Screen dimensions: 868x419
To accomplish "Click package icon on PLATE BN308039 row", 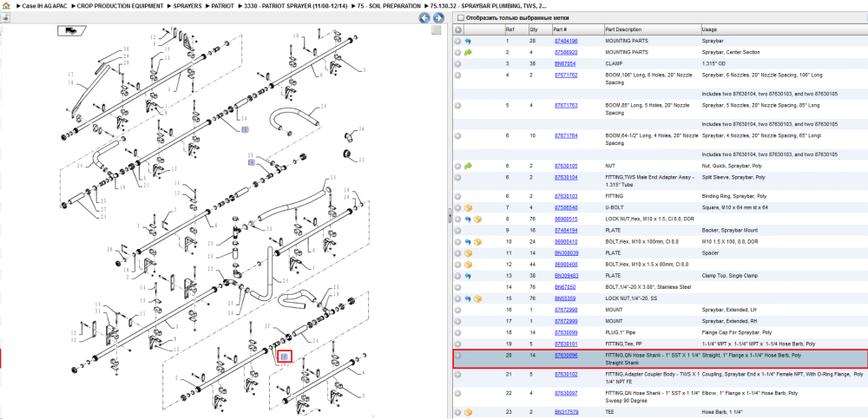I will coord(468,253).
